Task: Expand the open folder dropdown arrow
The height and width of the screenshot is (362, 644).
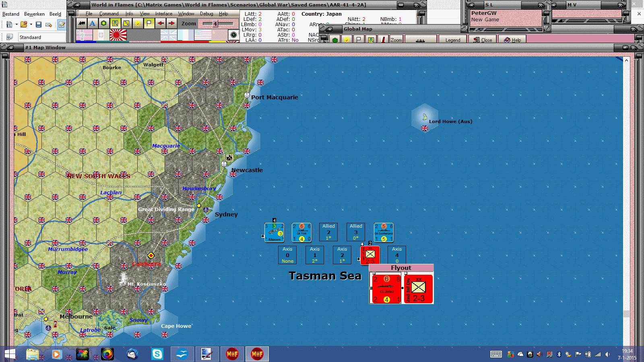Action: 31,25
